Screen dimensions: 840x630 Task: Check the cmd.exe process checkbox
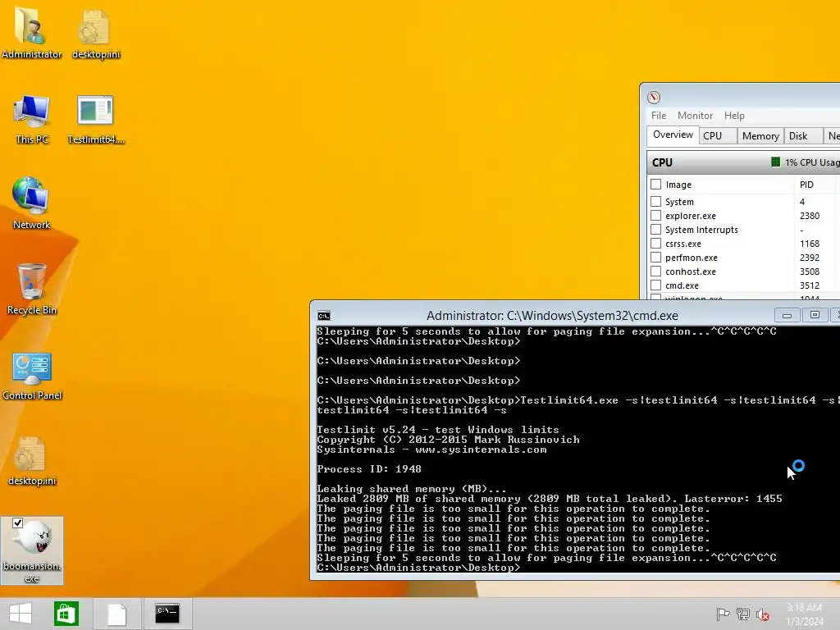(655, 285)
